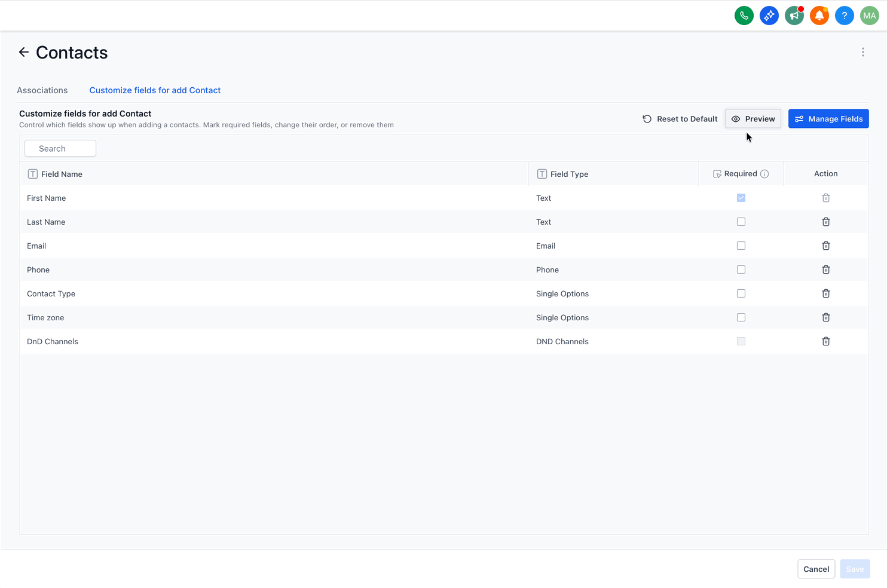Select the Time zone row text
The width and height of the screenshot is (887, 588).
(45, 317)
